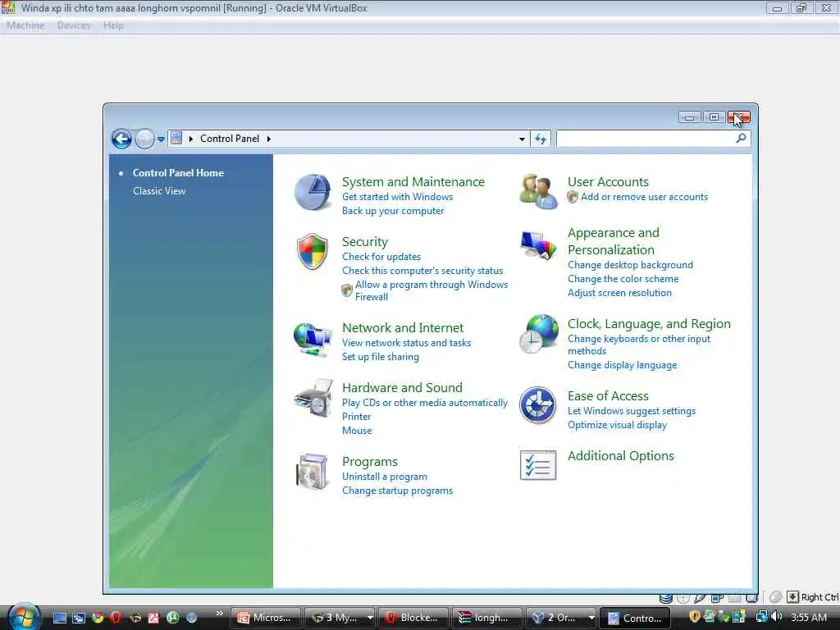Click the Windows Start orb
Viewport: 840px width, 630px height.
coord(22,616)
